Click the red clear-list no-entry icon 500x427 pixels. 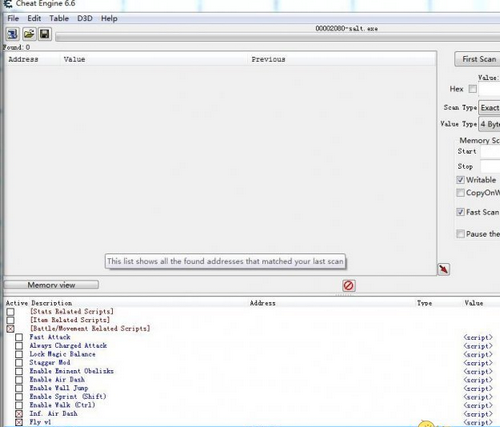[x=349, y=285]
